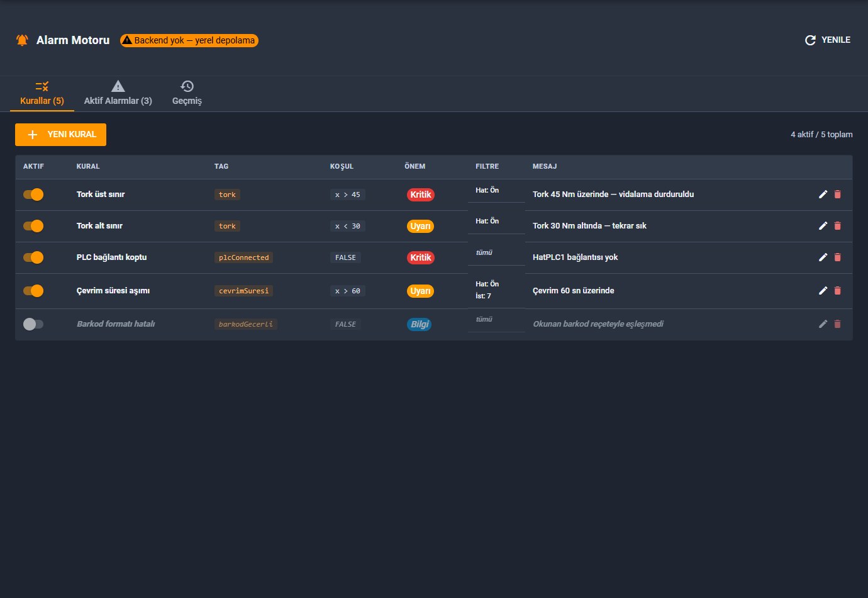
Task: Edit the PLC bağlantı koptu rule
Action: [x=823, y=257]
